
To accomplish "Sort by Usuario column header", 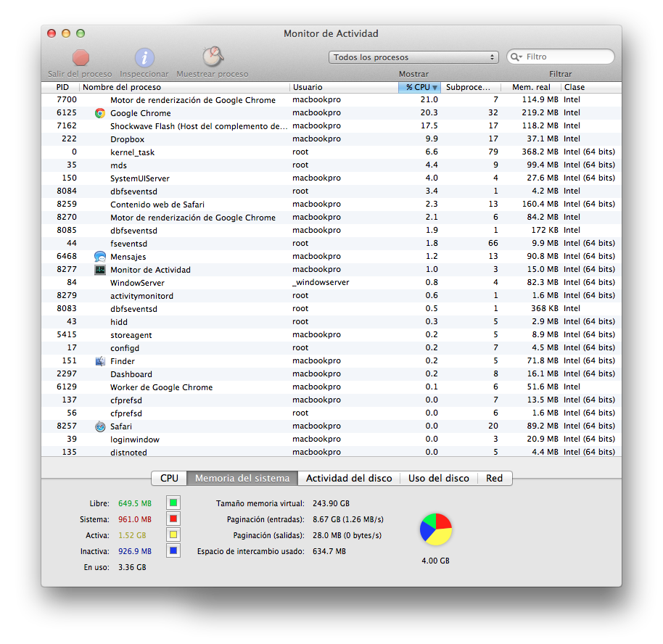I will pos(344,87).
